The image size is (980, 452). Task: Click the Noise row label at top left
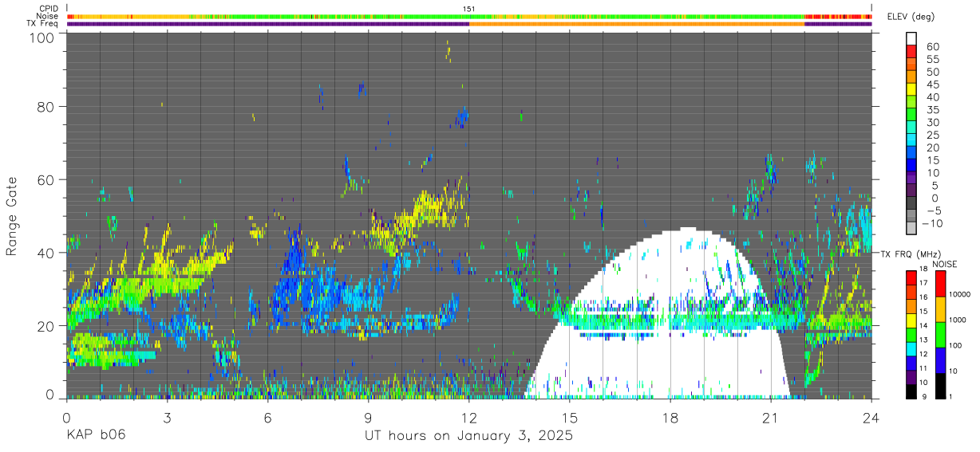pos(47,16)
